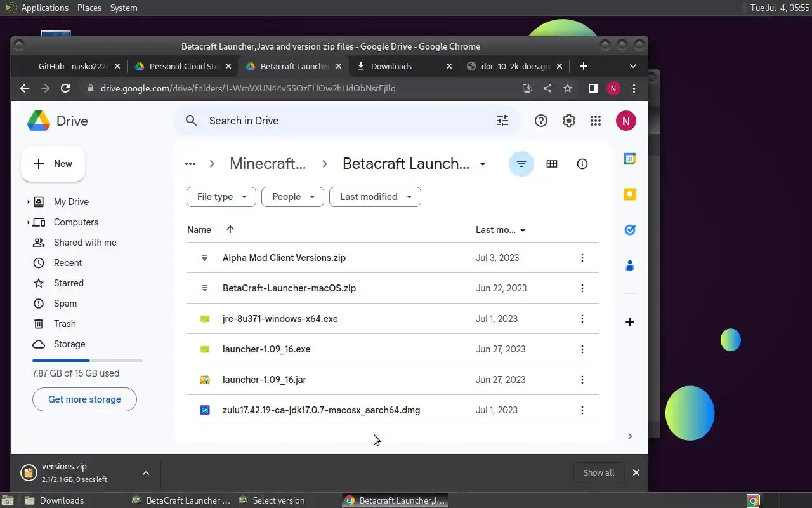Open a new Chrome tab
Viewport: 812px width, 508px height.
click(584, 66)
